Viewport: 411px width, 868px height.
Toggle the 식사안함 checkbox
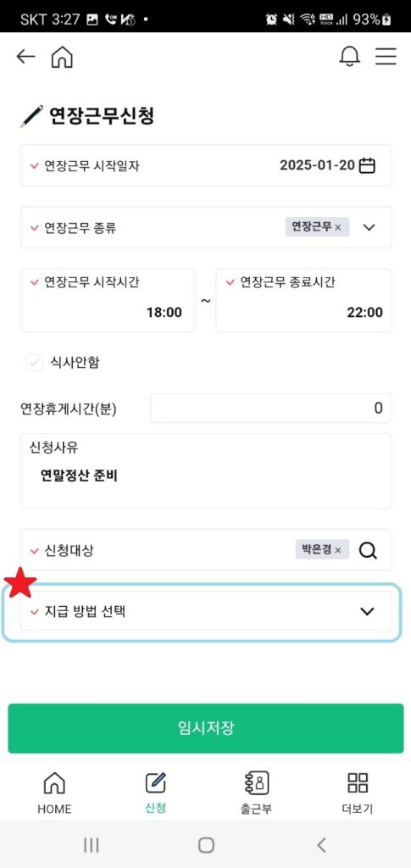coord(34,363)
